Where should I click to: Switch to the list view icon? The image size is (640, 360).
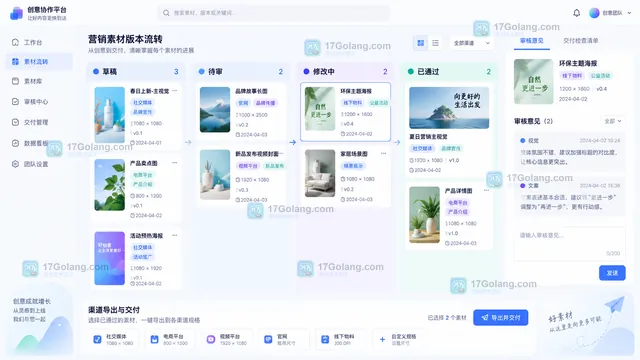(x=436, y=43)
